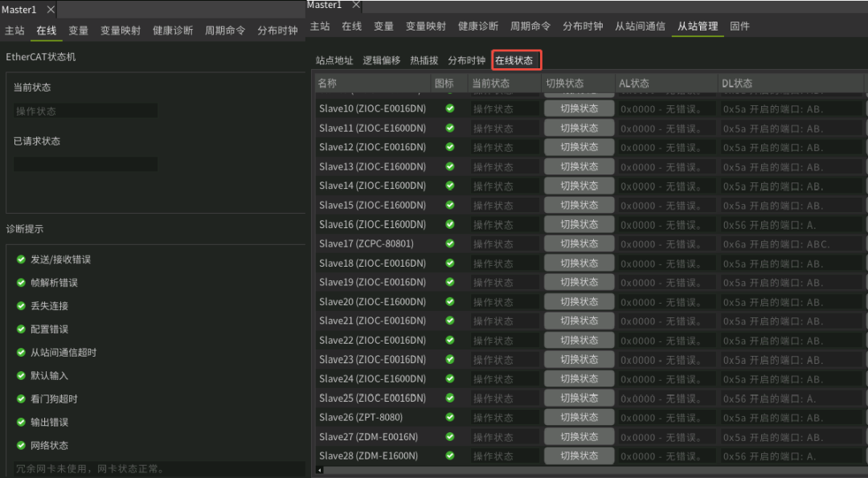Select the row name Slave14 (ZIOC-E1600DN)
Screen dimensions: 868x478
click(x=373, y=186)
